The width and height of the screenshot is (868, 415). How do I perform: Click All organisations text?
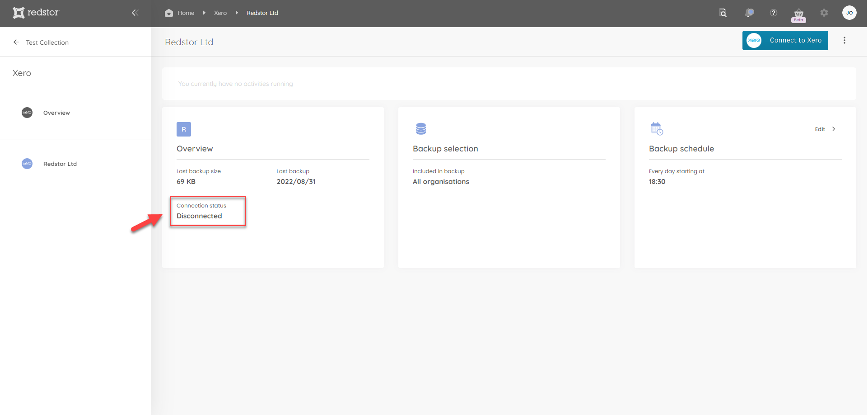(441, 182)
